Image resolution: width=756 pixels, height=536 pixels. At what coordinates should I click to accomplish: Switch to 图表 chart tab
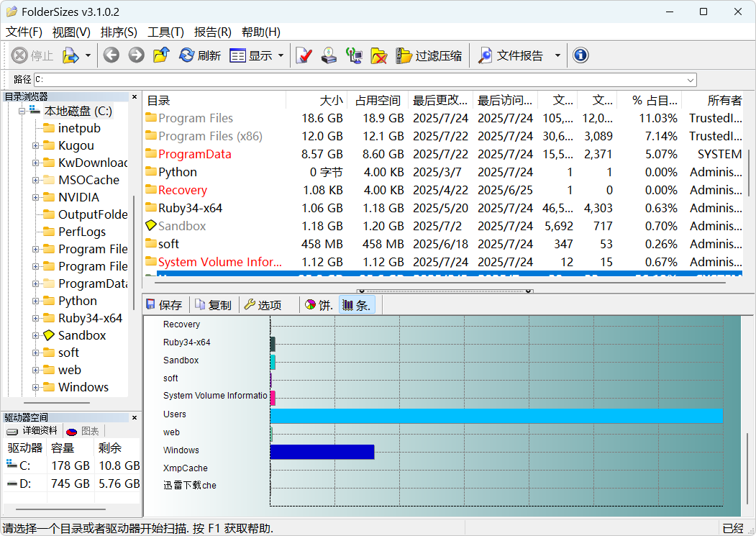pyautogui.click(x=83, y=431)
